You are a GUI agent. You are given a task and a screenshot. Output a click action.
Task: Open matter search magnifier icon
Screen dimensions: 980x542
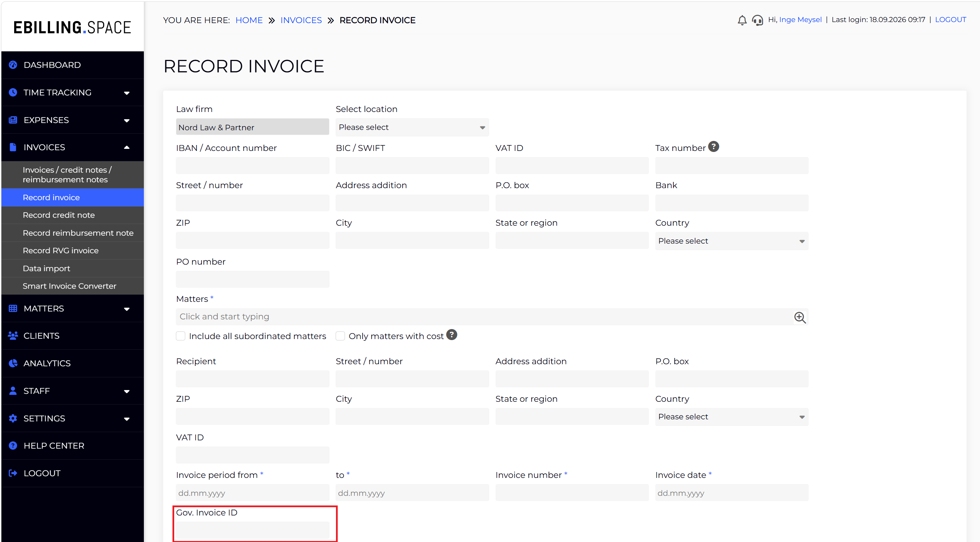point(800,317)
